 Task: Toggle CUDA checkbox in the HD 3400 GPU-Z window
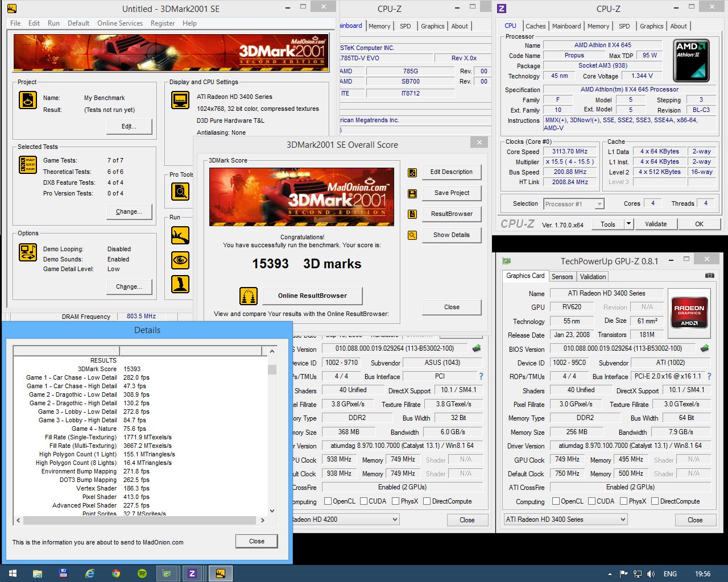[592, 501]
